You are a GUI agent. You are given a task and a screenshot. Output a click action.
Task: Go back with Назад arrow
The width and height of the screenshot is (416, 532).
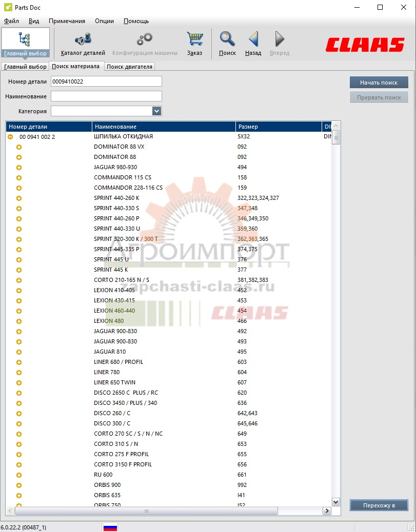click(253, 44)
